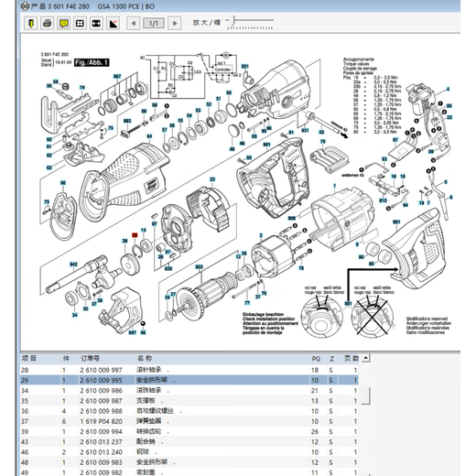
Task: Select row 46 order 2 610 013 240
Action: pos(189,452)
